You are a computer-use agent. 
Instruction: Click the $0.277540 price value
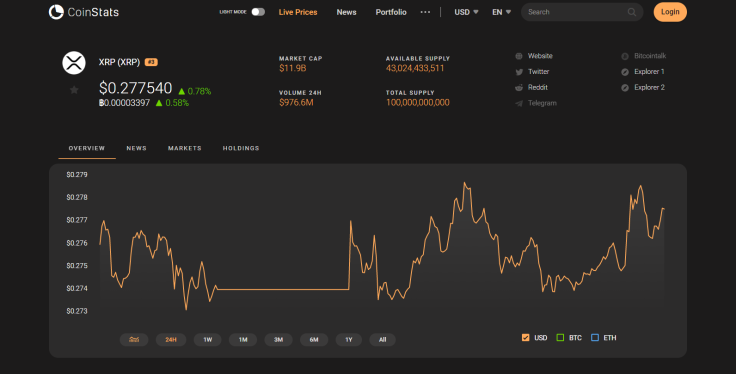[x=135, y=88]
